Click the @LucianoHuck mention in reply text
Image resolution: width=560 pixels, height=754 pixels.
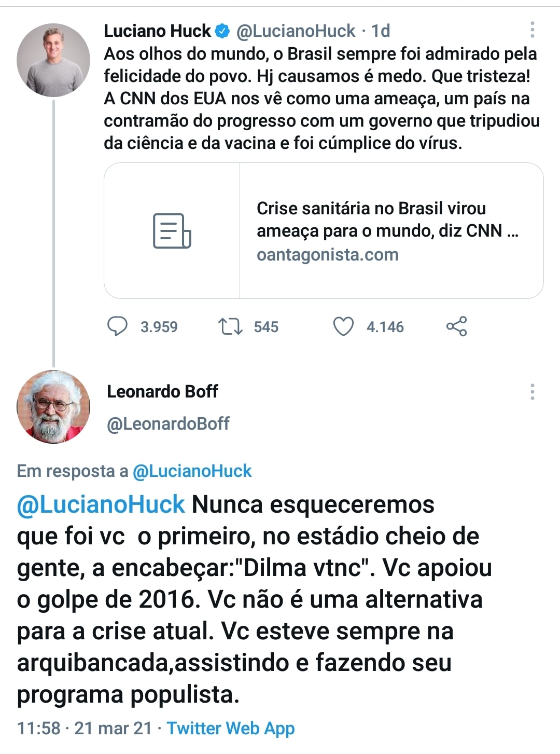tap(101, 504)
